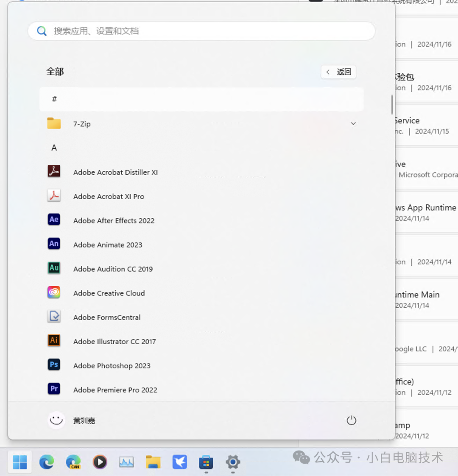Select the Adobe Creative Cloud label

[x=109, y=293]
